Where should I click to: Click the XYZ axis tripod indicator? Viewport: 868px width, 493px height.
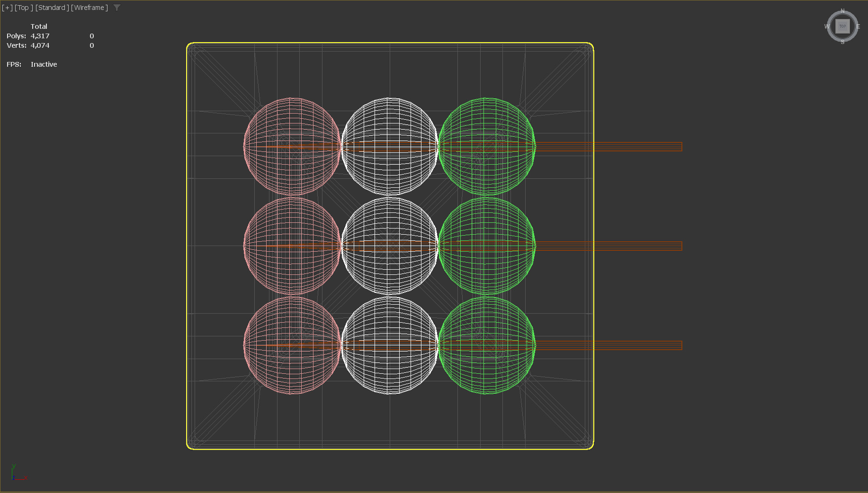click(19, 473)
